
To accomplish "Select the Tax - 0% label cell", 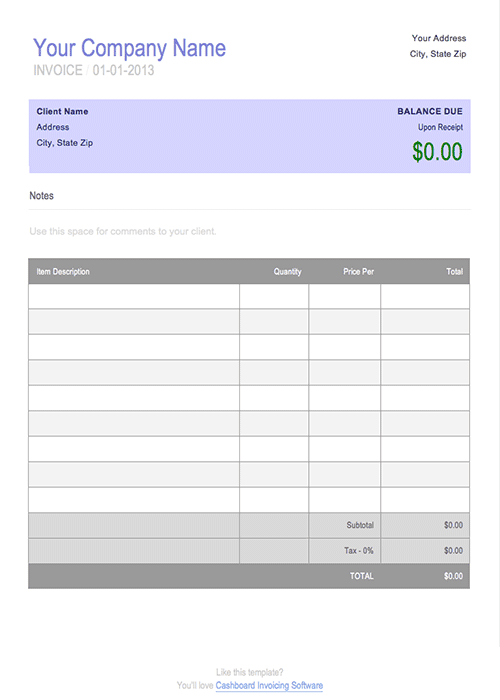I will pyautogui.click(x=345, y=550).
